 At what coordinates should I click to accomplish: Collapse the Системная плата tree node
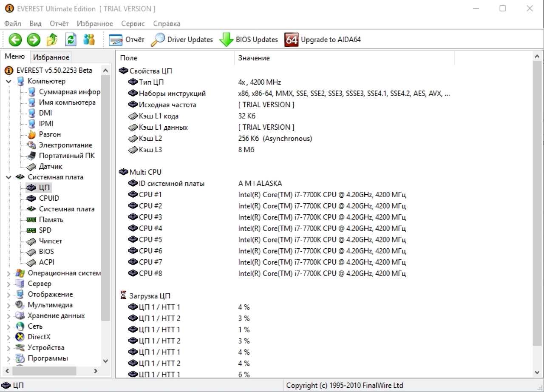coord(8,177)
